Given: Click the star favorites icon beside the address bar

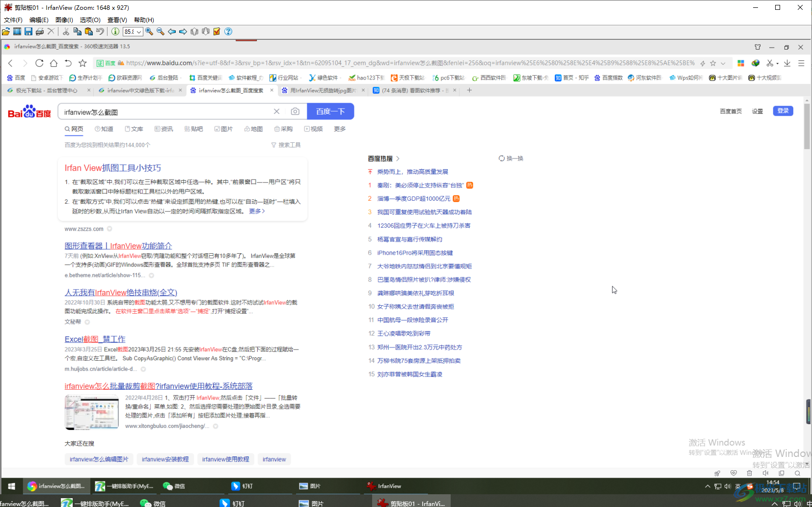Looking at the screenshot, I should [82, 63].
